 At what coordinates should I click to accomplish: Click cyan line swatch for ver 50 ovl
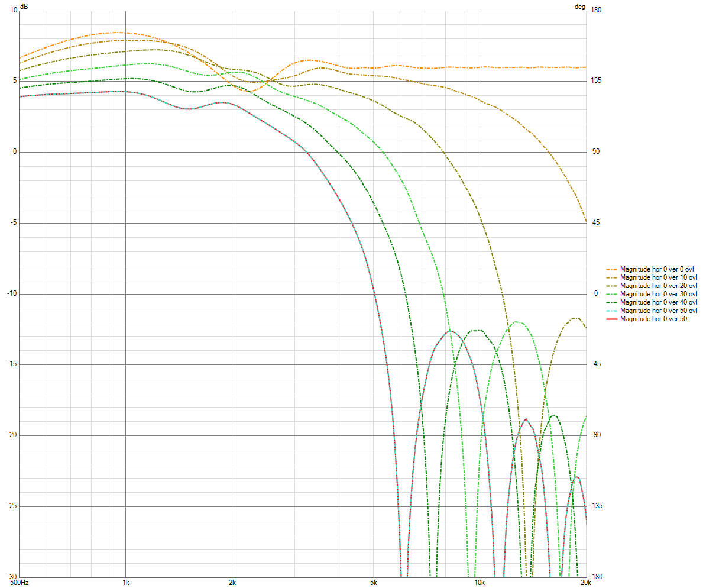tap(611, 311)
